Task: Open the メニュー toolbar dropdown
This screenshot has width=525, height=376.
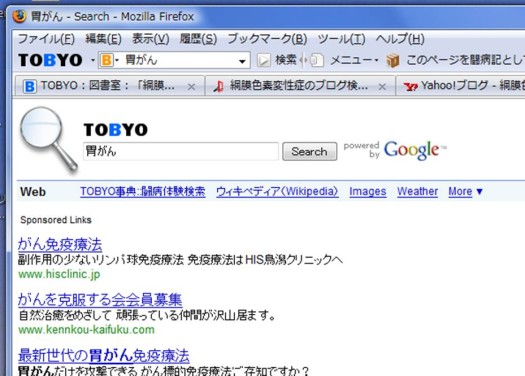Action: [354, 60]
